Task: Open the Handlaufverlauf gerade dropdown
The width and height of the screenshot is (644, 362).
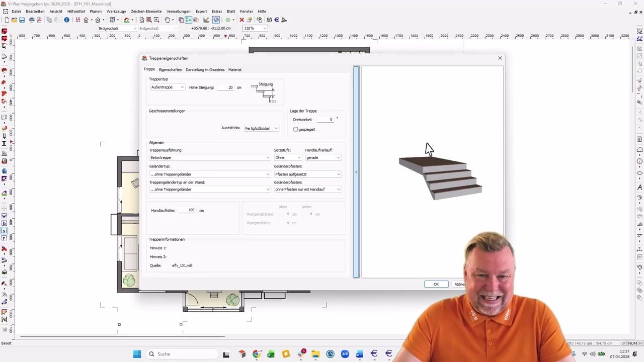Action: (323, 157)
